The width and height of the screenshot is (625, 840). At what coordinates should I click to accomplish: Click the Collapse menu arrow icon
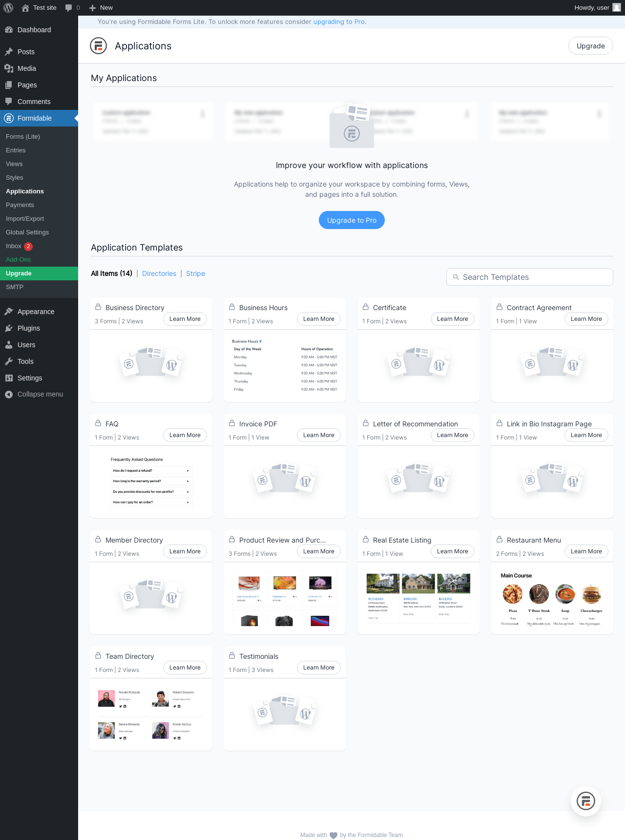[9, 395]
